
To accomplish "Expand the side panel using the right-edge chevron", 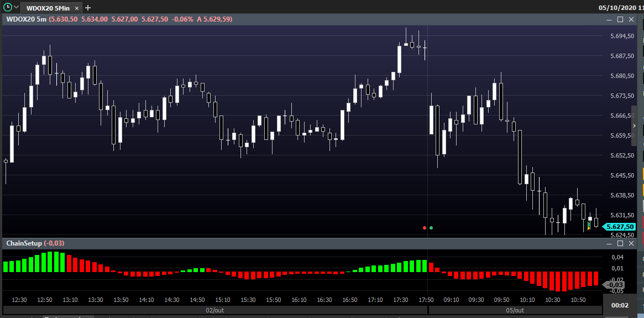I will [x=634, y=126].
